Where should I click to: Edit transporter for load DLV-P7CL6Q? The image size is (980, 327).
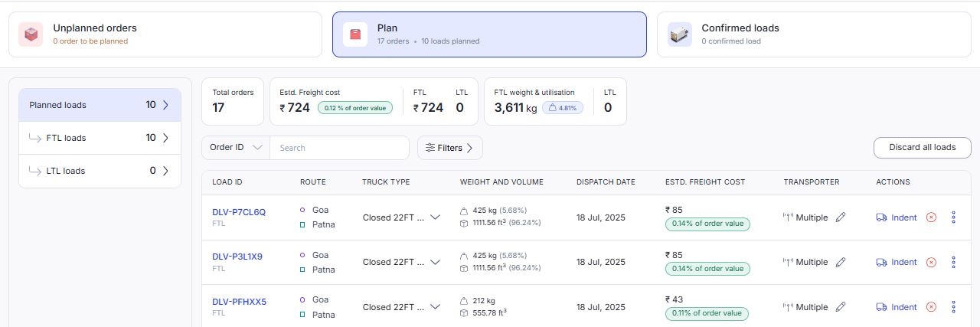click(841, 217)
